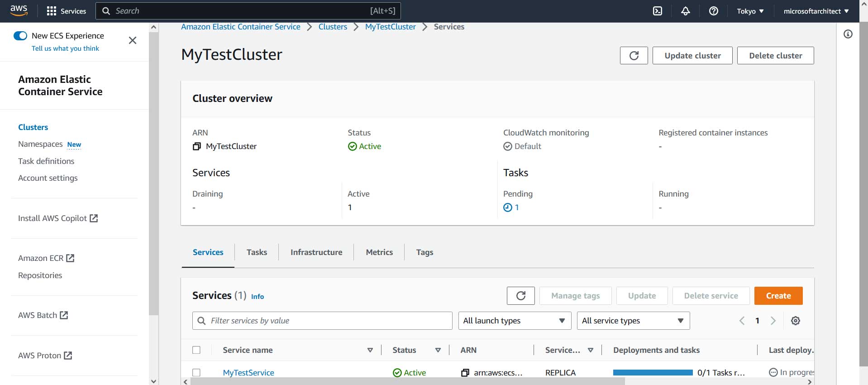Click the orange Create button
This screenshot has width=868, height=385.
[778, 296]
